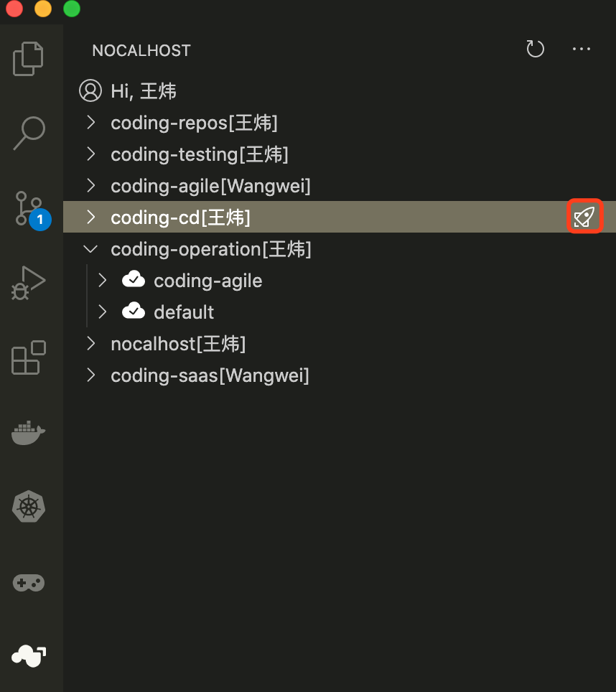Open the Search view icon
616x692 pixels.
(29, 134)
